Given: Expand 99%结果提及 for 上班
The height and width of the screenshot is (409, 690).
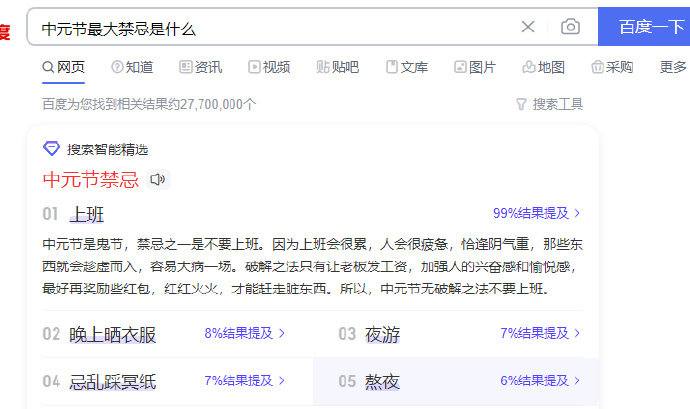Looking at the screenshot, I should [x=536, y=213].
